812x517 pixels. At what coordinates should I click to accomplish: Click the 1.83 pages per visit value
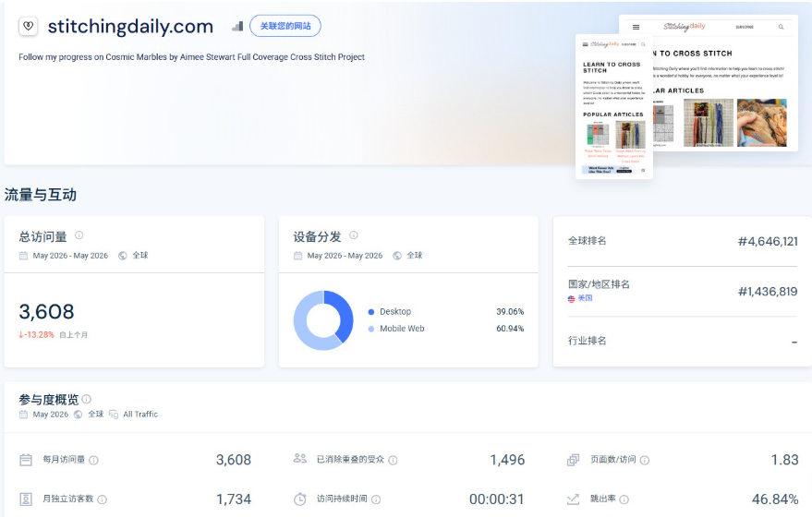click(784, 460)
